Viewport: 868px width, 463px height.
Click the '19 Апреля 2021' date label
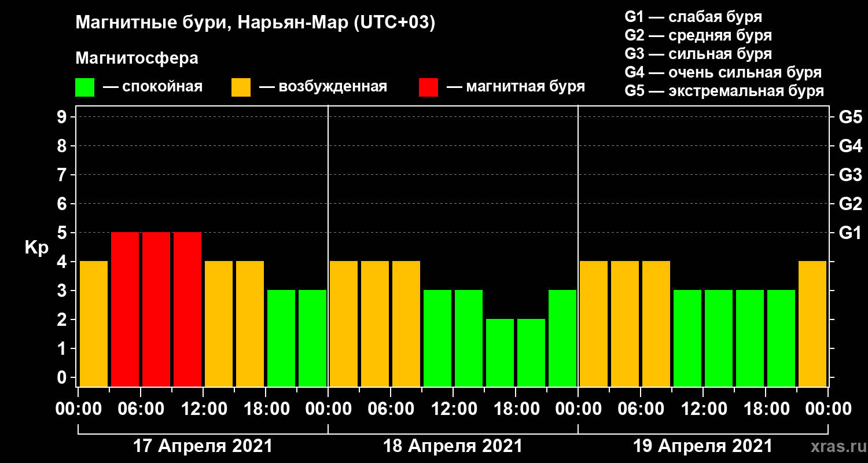tap(703, 446)
